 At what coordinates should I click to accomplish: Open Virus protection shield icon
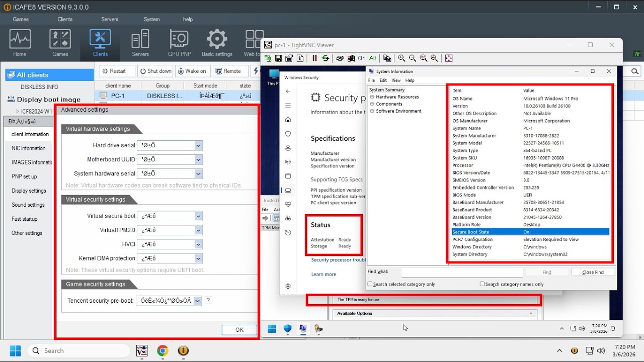point(288,134)
